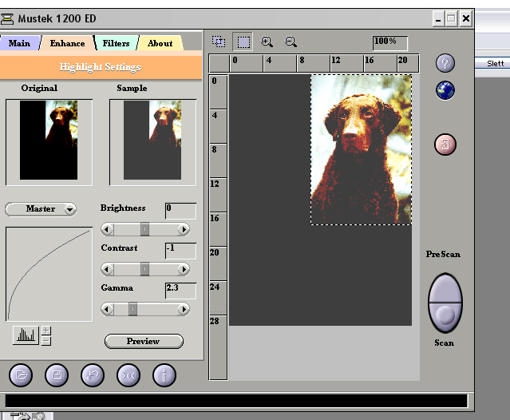The image size is (510, 420).
Task: Click the reset arrows round button
Action: (128, 375)
